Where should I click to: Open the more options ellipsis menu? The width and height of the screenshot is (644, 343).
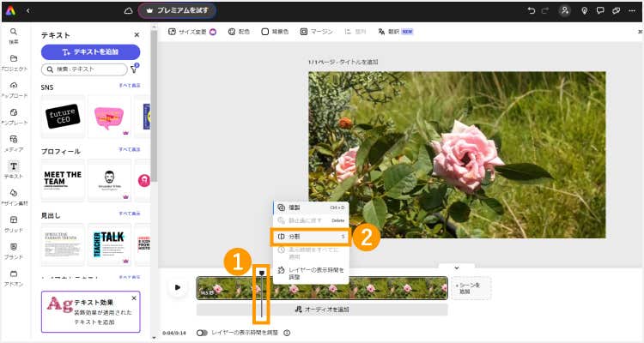(632, 10)
